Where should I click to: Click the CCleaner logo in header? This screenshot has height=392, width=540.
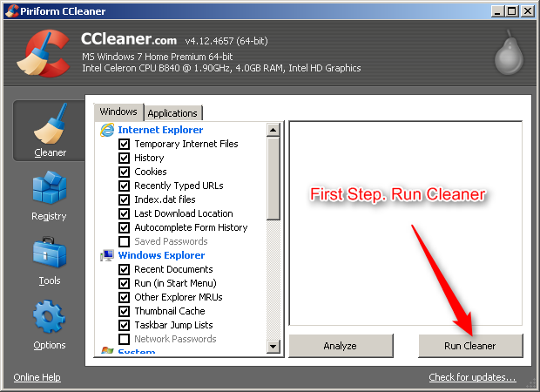(44, 53)
